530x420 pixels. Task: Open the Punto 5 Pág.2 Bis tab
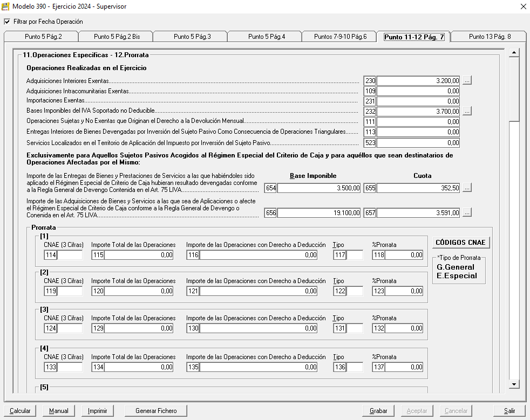click(116, 37)
